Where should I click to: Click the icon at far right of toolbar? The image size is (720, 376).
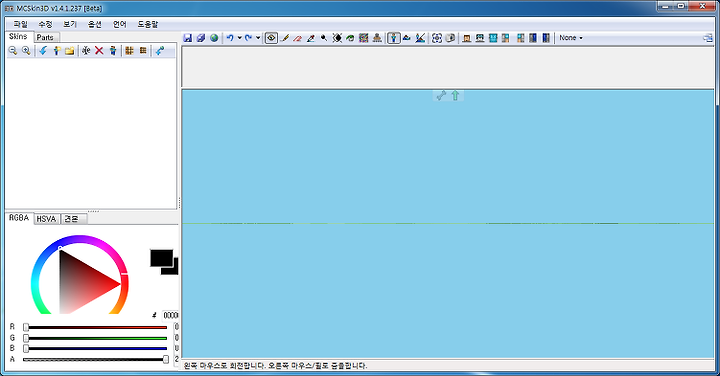(708, 38)
